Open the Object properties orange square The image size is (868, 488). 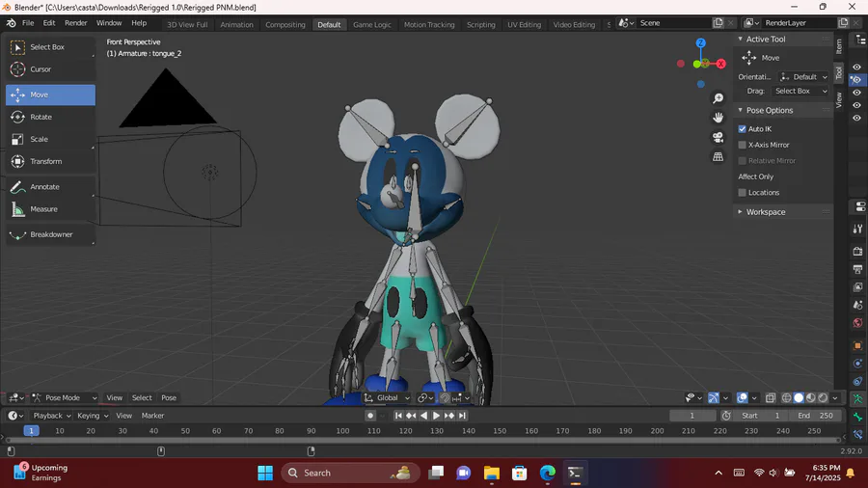(857, 346)
